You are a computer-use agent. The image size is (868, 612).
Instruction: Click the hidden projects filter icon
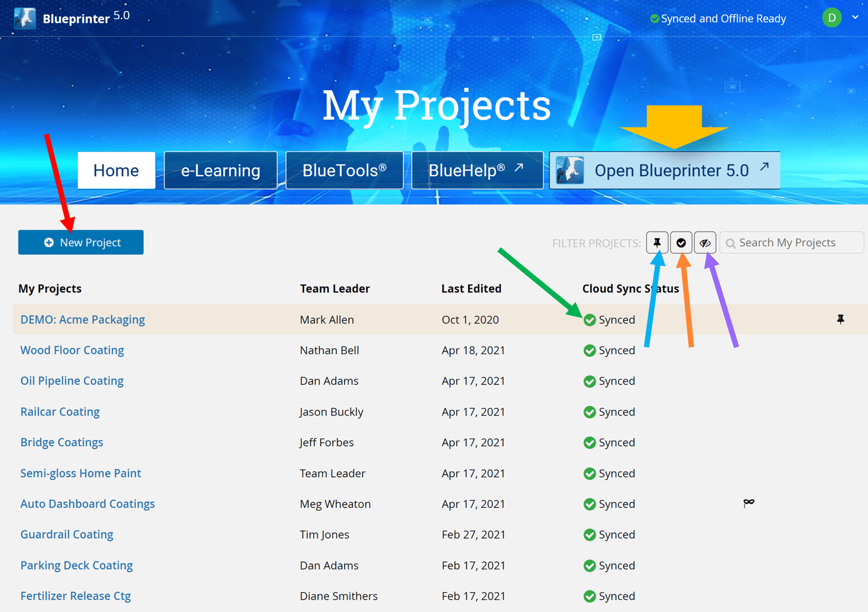coord(706,242)
